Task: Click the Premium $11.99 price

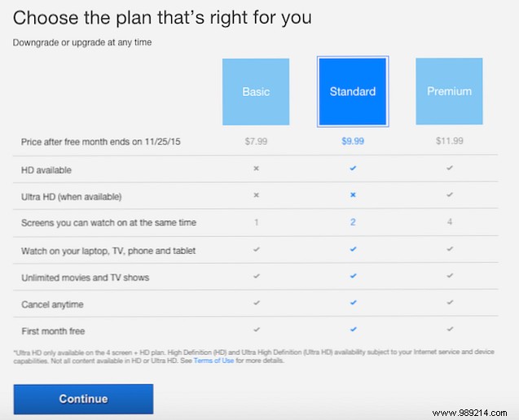Action: 449,142
